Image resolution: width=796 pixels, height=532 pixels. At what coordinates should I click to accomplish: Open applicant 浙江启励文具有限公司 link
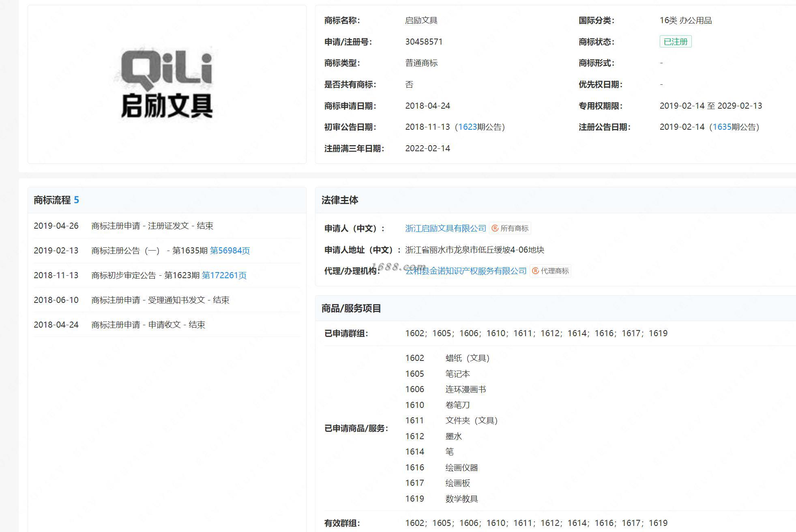[x=446, y=228]
